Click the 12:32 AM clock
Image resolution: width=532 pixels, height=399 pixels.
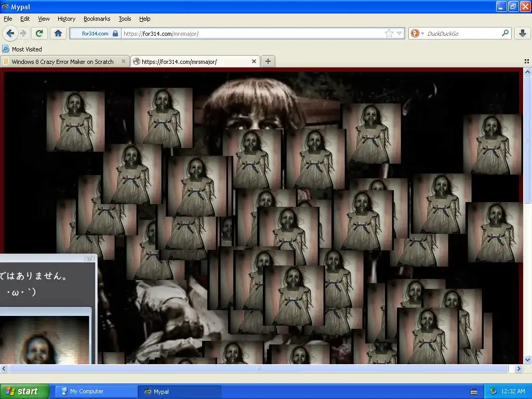coord(513,391)
